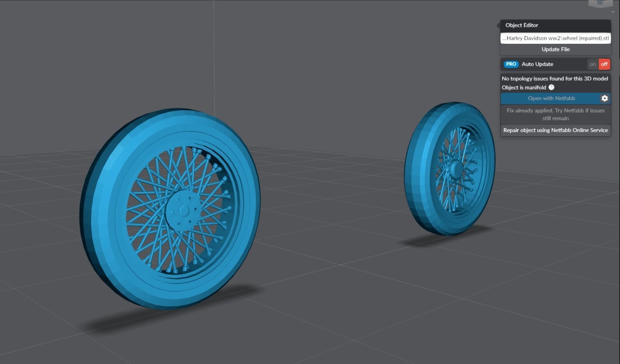Click the Auto Update label

coord(537,64)
